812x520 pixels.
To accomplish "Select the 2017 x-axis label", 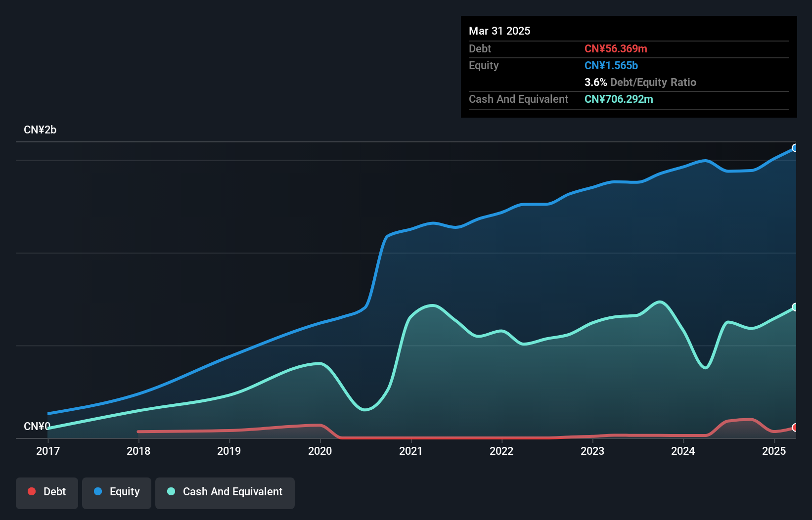I will tap(48, 451).
